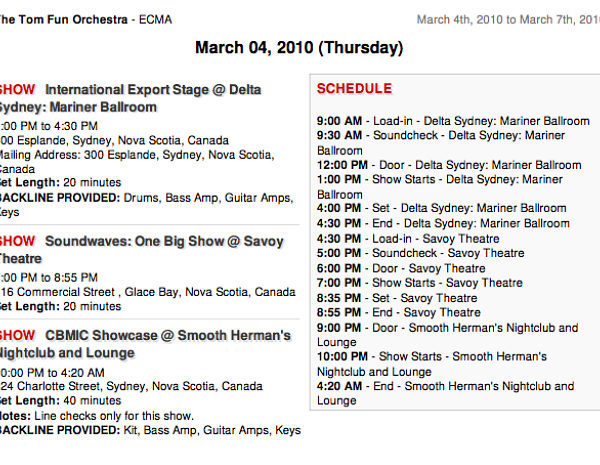Click the 10:00 PM Show Starts entry
Image resolution: width=600 pixels, height=465 pixels.
(432, 364)
